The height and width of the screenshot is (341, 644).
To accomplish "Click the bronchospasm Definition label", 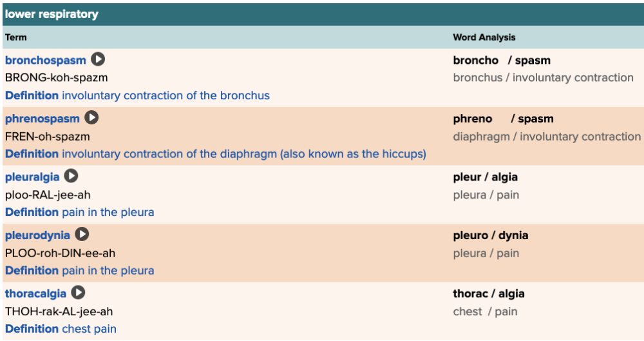I will point(32,95).
